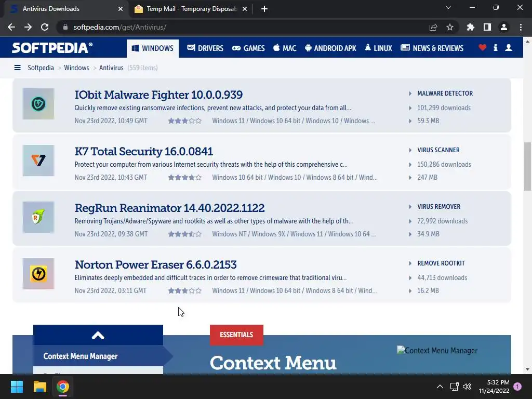Click the IObit Malware Fighter app icon
The width and height of the screenshot is (532, 399).
[38, 104]
